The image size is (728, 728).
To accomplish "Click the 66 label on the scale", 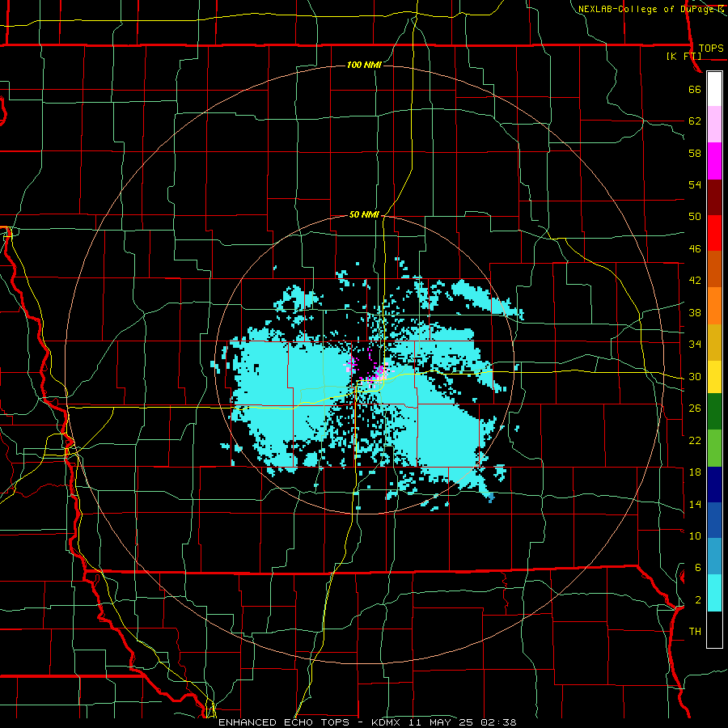I will [695, 89].
